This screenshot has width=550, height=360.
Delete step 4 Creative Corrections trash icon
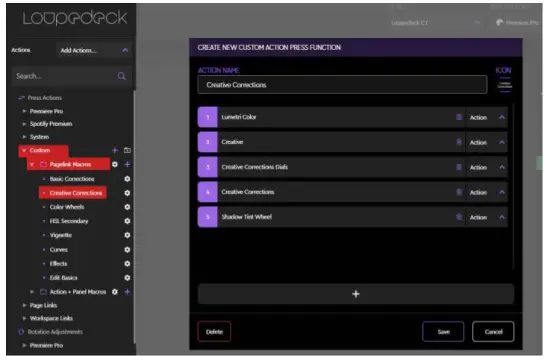[459, 192]
